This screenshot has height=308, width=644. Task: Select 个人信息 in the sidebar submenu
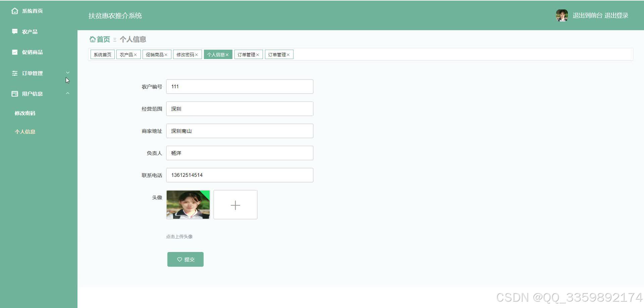(25, 132)
